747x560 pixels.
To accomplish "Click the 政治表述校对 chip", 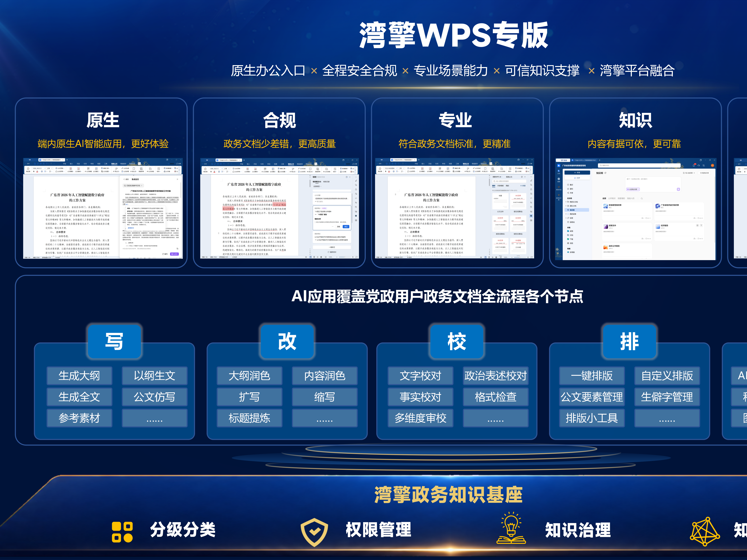I will 496,376.
